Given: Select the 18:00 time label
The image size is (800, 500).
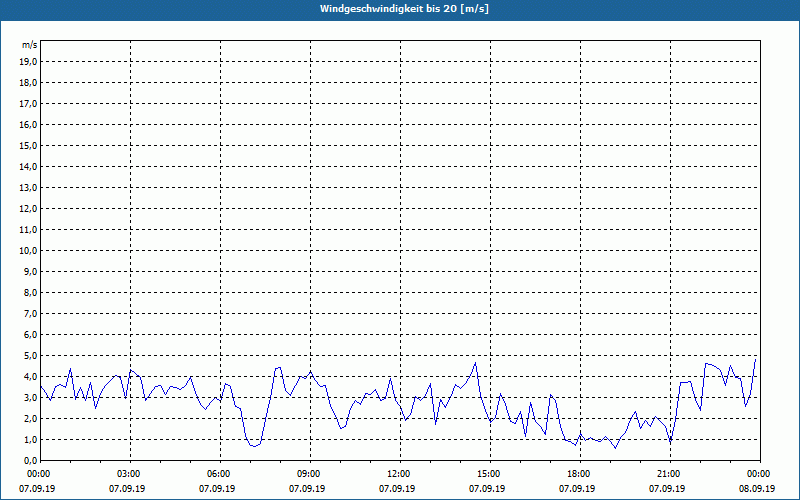Looking at the screenshot, I should [x=579, y=473].
